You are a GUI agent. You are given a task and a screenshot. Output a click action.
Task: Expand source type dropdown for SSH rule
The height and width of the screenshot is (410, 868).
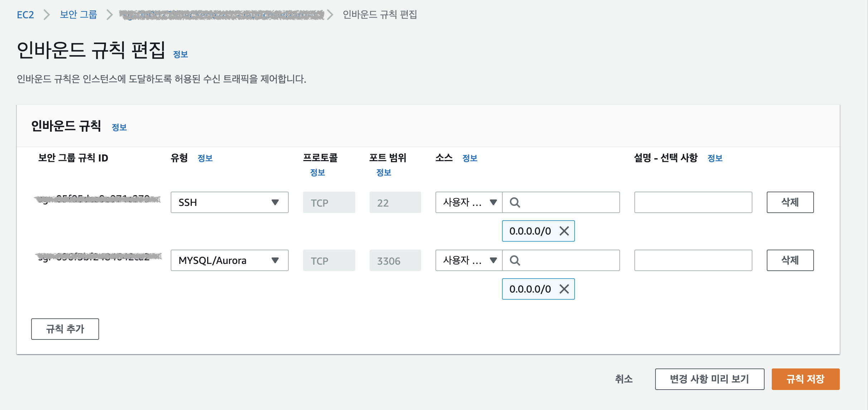tap(469, 202)
